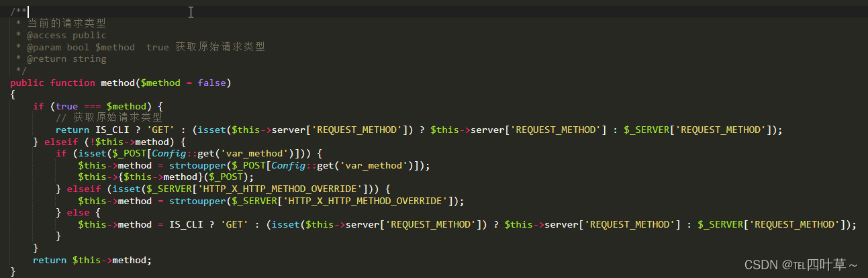Click 'var_method' on the strtoupper($_POST line
This screenshot has width=868, height=278.
click(373, 165)
